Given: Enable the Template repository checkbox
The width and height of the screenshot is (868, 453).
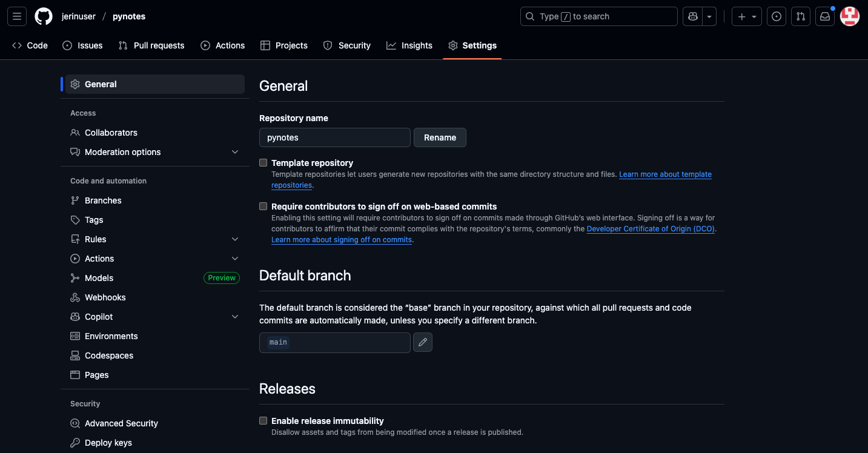Looking at the screenshot, I should [x=263, y=163].
